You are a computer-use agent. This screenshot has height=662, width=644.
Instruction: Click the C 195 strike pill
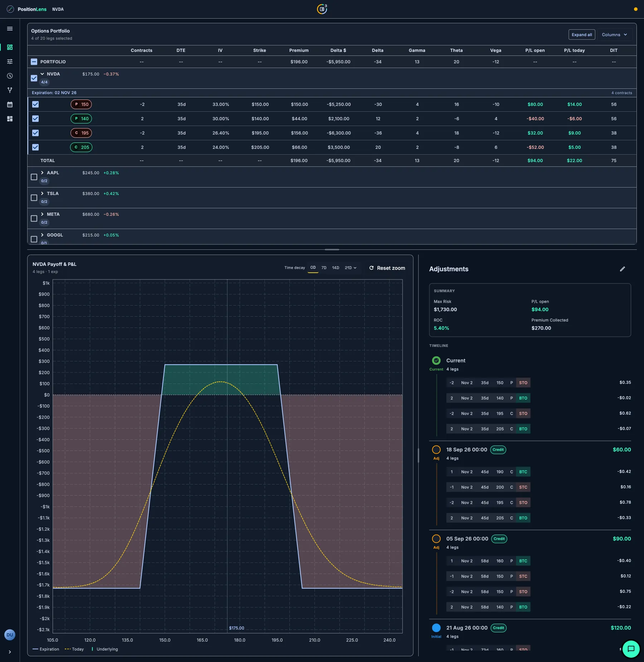(81, 133)
